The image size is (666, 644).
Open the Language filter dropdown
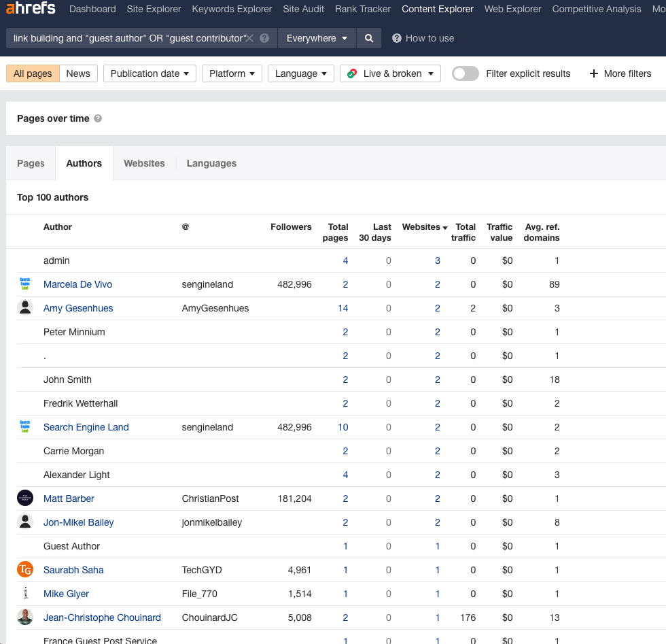(x=300, y=73)
